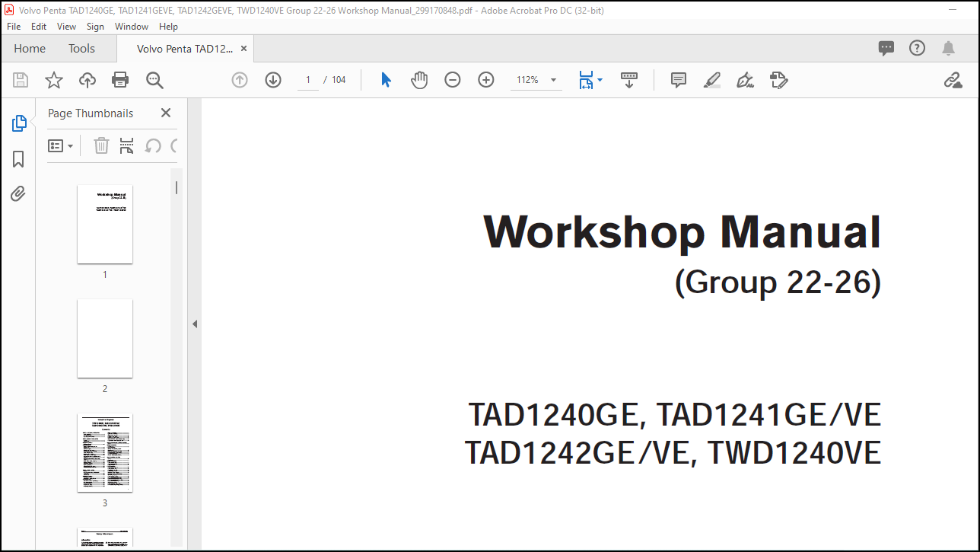Open the Bookmarks panel icon
The height and width of the screenshot is (552, 980).
18,159
